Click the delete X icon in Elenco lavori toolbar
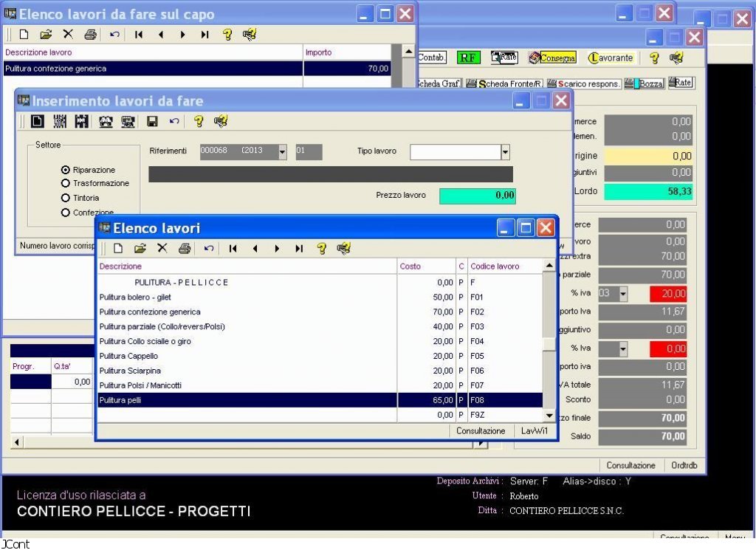Image resolution: width=756 pixels, height=550 pixels. (162, 248)
